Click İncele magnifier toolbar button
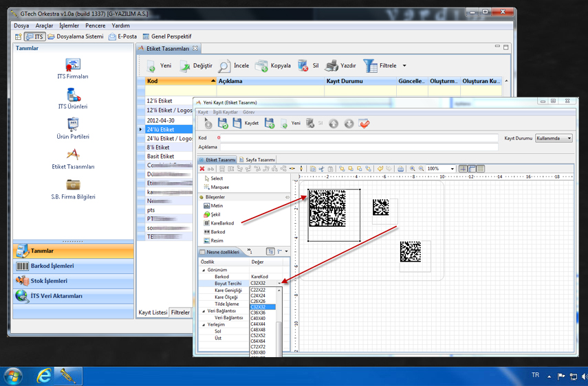The width and height of the screenshot is (588, 386). [234, 65]
